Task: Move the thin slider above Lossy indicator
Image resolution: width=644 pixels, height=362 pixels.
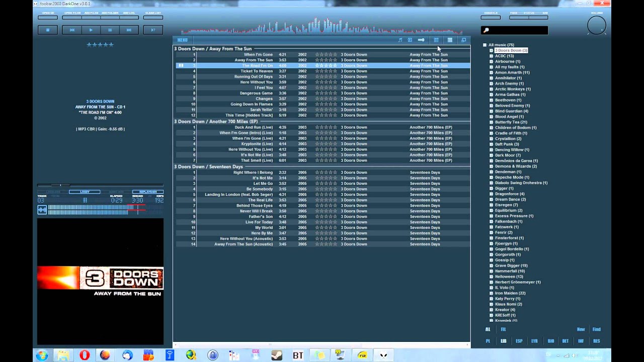Action: (x=100, y=185)
